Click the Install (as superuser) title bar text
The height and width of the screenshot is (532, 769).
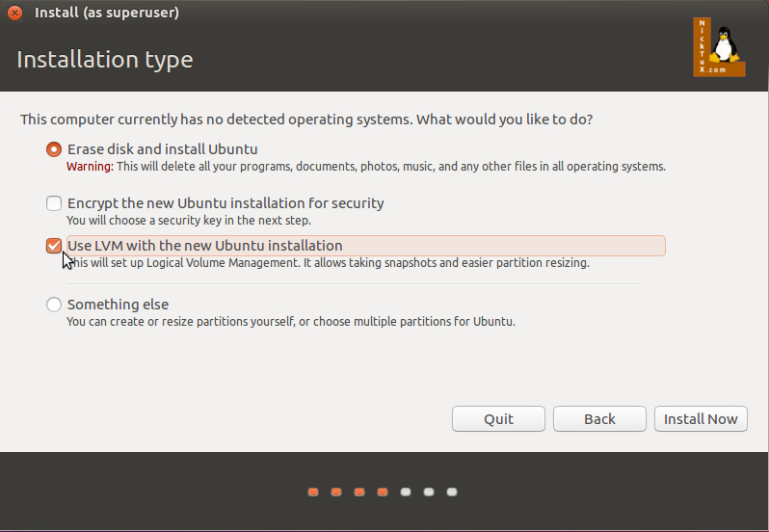click(106, 13)
